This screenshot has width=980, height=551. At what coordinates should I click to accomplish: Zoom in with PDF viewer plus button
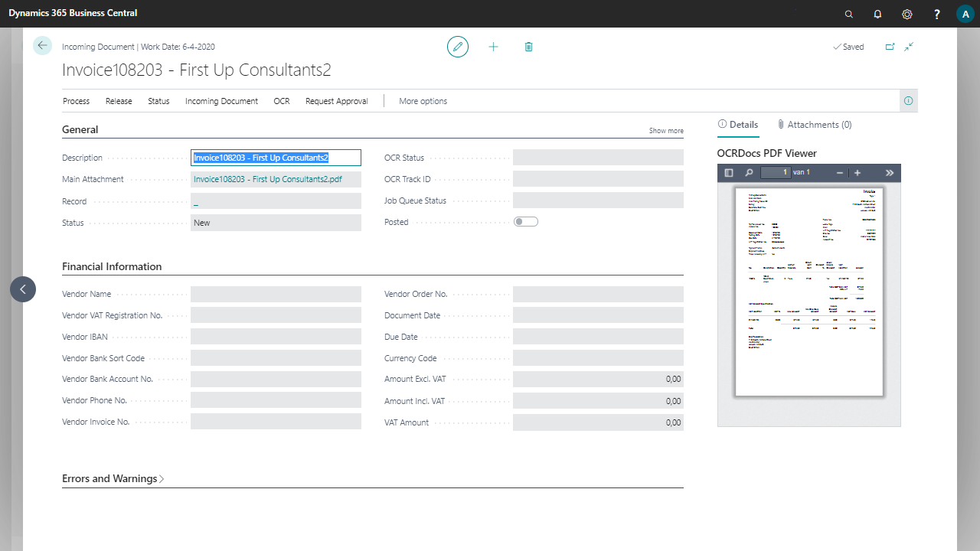click(x=857, y=173)
